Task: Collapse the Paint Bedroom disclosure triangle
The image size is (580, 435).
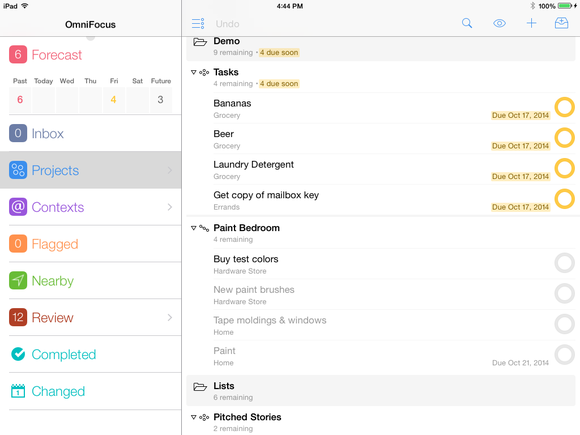Action: coord(193,228)
